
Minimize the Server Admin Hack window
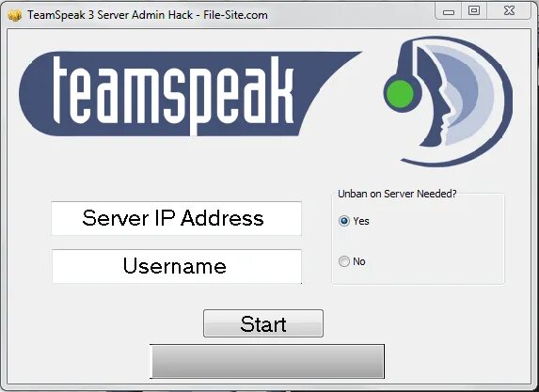click(449, 11)
